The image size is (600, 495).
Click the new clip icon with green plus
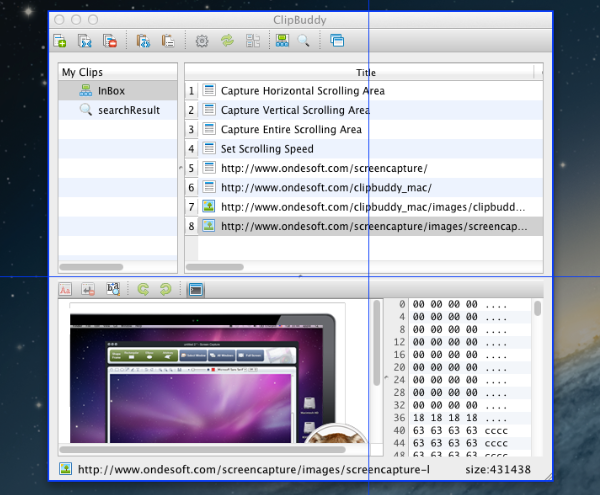click(x=60, y=41)
